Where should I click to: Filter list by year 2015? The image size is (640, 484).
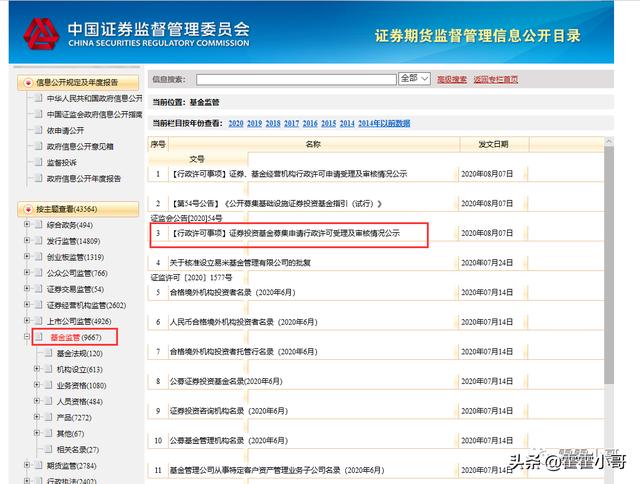point(329,123)
